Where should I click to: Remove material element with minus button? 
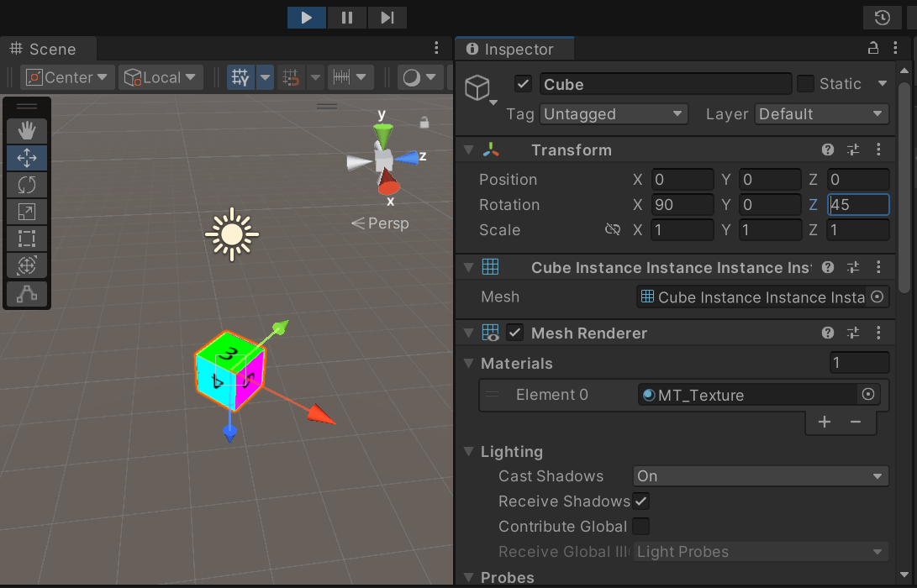tap(856, 422)
